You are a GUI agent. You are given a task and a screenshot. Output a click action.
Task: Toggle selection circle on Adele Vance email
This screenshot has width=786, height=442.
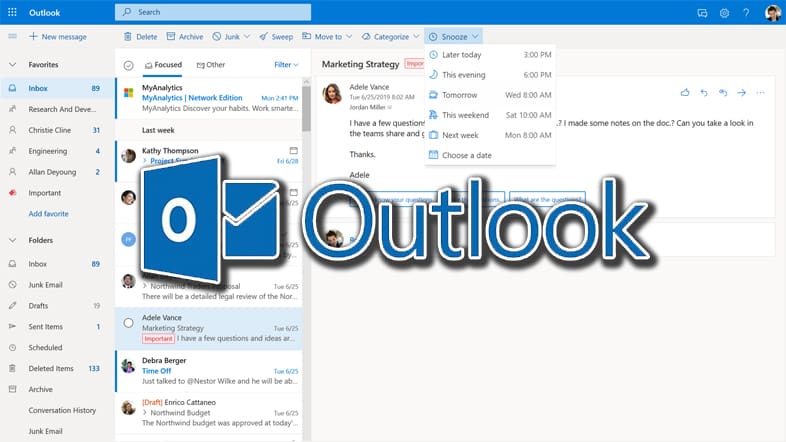128,323
